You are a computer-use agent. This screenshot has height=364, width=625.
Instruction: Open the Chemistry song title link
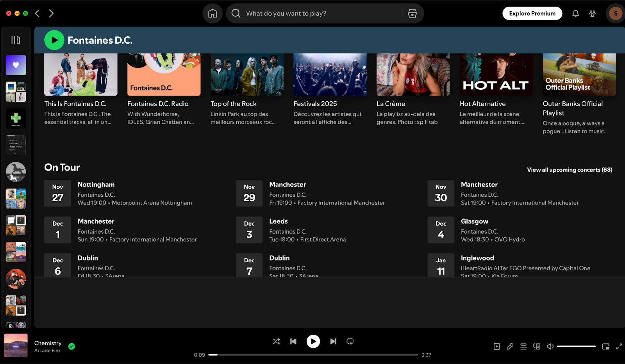point(48,343)
